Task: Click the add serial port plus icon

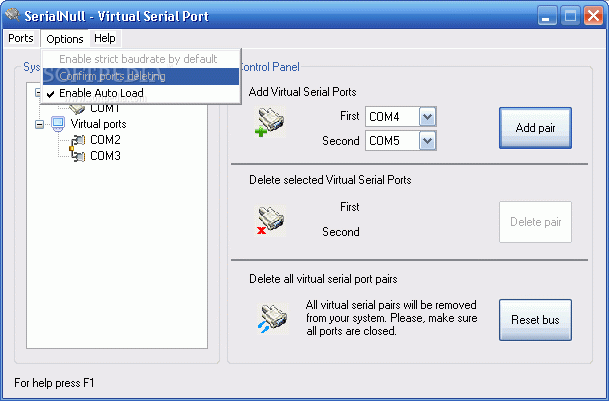Action: click(x=270, y=122)
